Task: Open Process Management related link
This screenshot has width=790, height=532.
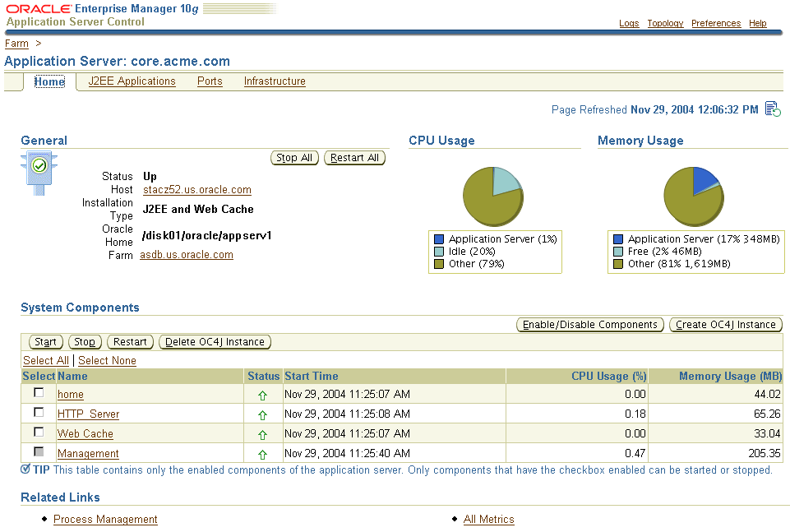Action: [x=105, y=520]
